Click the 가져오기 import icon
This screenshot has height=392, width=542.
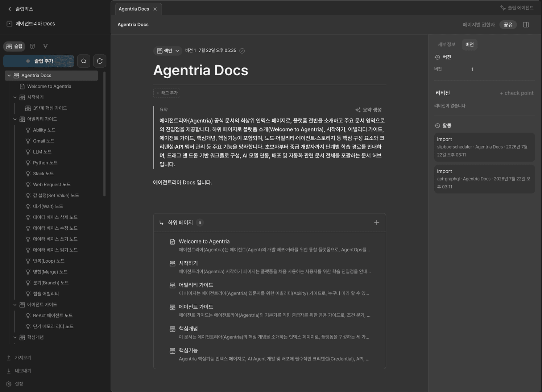point(9,358)
